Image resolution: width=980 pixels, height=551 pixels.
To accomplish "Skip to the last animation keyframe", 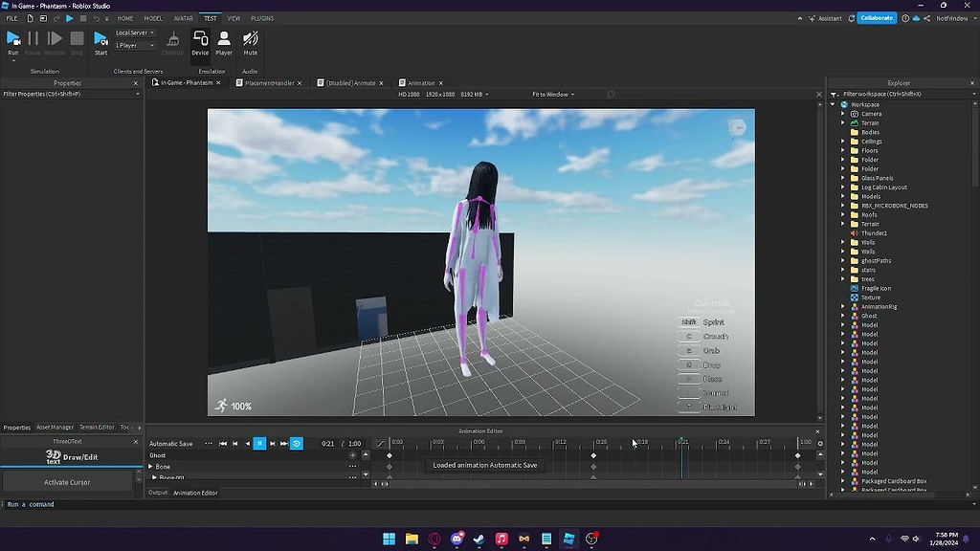I will (x=284, y=443).
